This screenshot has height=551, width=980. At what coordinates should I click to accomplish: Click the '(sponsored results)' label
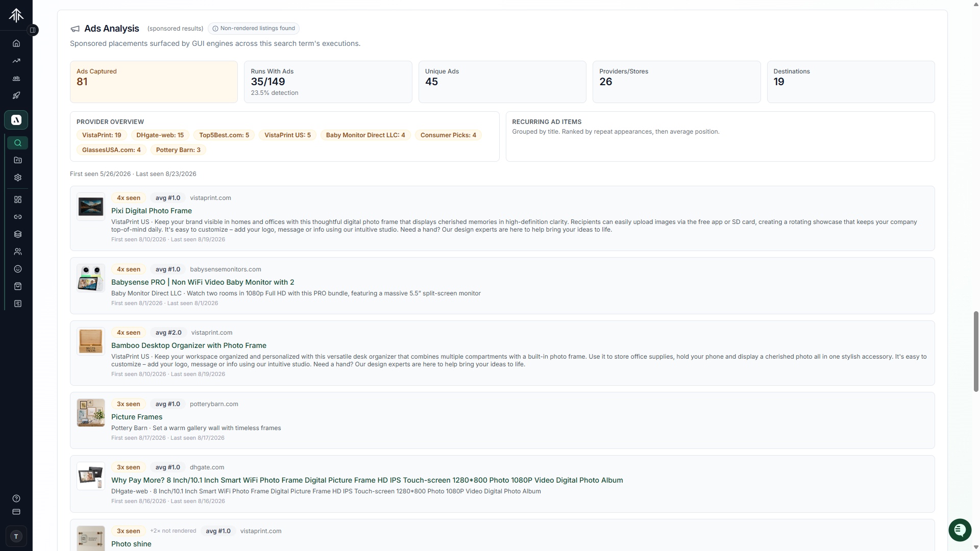(x=175, y=29)
